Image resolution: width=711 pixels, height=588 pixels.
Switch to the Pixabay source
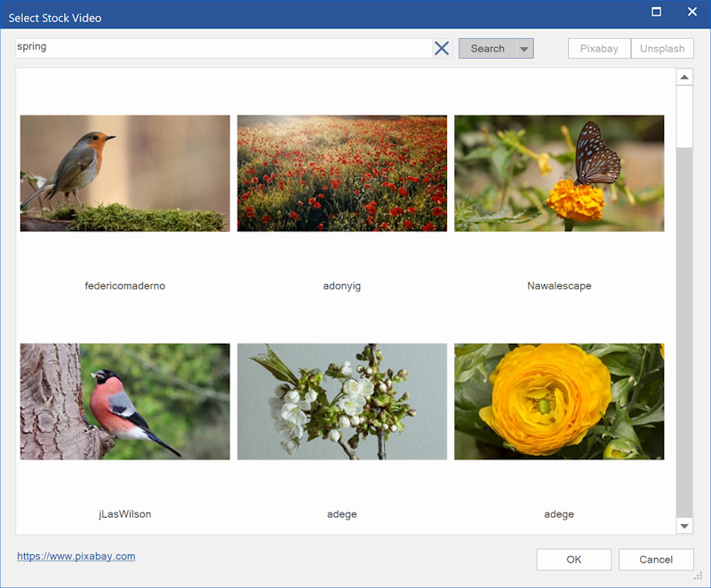click(x=599, y=49)
